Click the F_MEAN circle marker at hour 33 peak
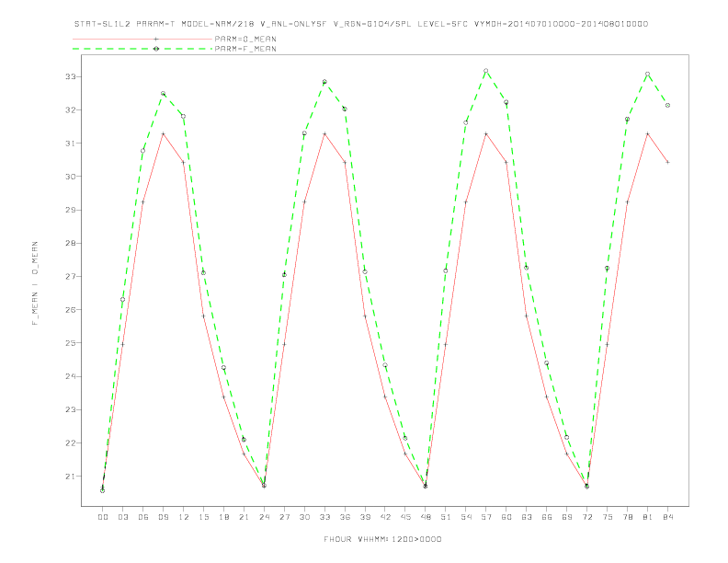 [324, 82]
